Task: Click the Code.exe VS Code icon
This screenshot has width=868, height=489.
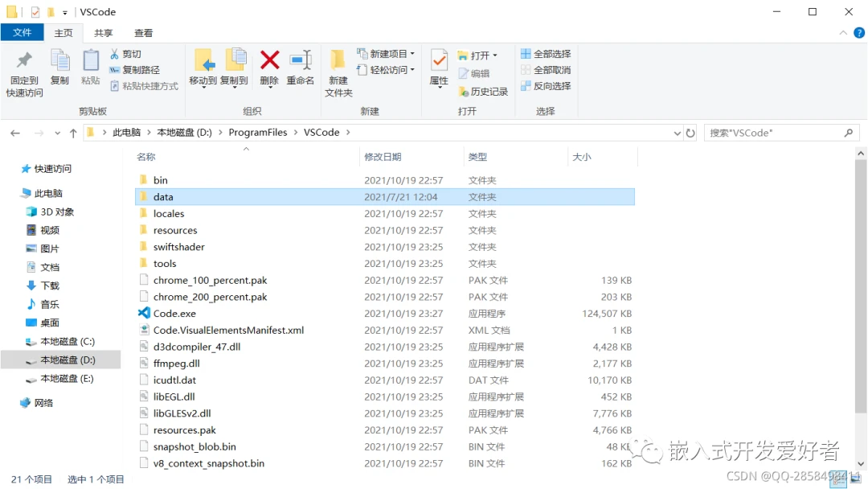Action: [144, 313]
